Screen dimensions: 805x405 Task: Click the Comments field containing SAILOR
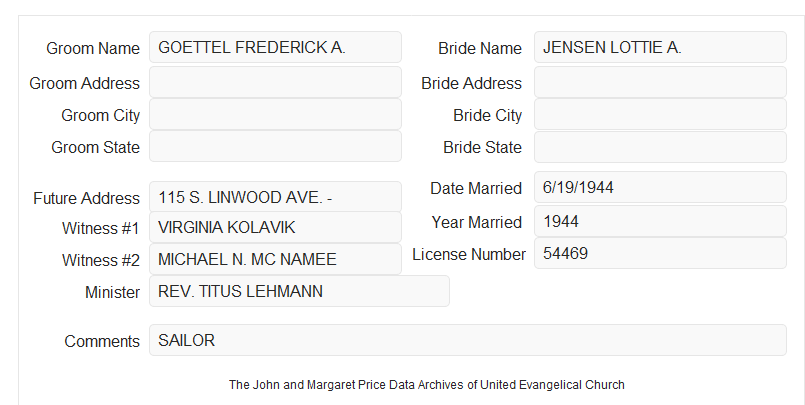pyautogui.click(x=468, y=340)
